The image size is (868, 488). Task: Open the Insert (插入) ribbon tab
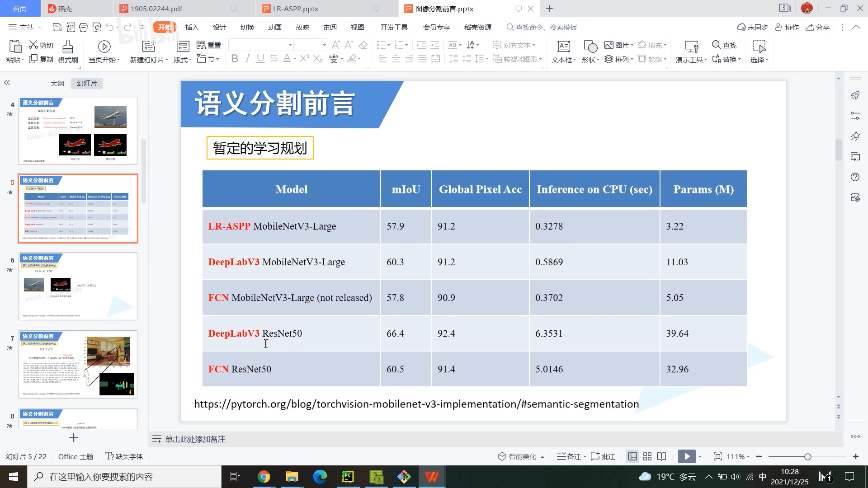click(x=192, y=28)
